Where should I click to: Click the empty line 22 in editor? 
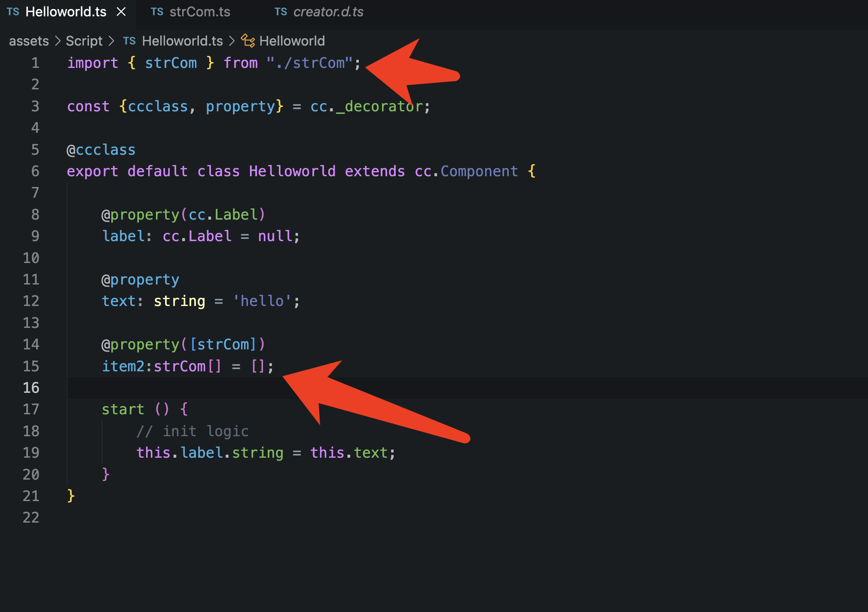coord(258,517)
